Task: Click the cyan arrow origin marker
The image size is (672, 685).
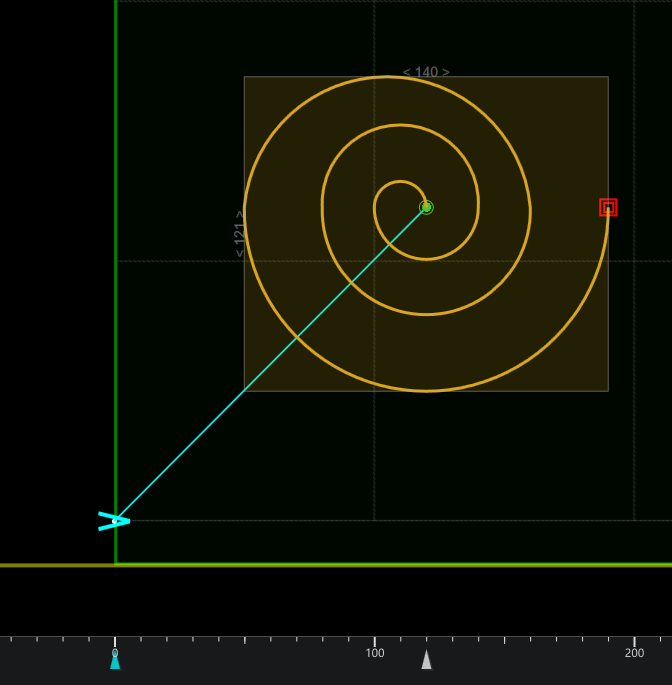Action: pos(115,521)
